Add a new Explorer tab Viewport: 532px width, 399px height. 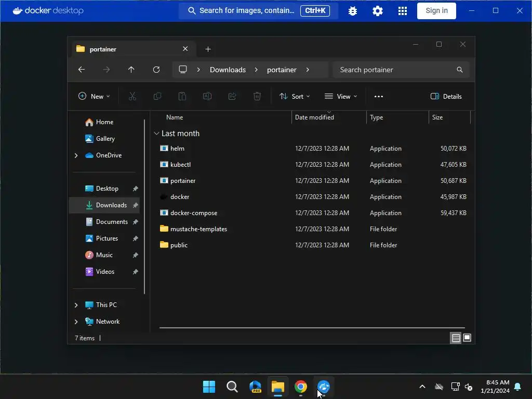[x=208, y=49]
